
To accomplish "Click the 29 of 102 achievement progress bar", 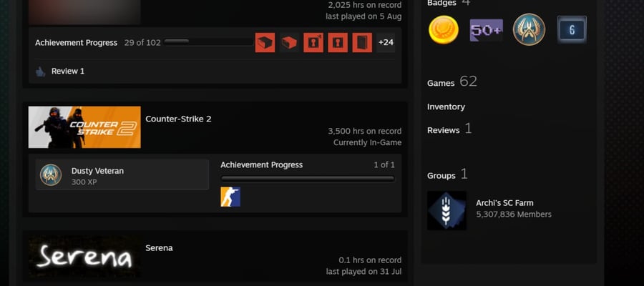I will (x=208, y=42).
